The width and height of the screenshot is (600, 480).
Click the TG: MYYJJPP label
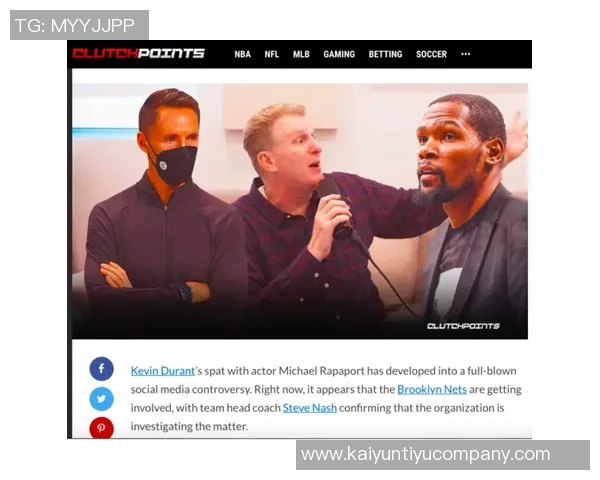[x=79, y=25]
